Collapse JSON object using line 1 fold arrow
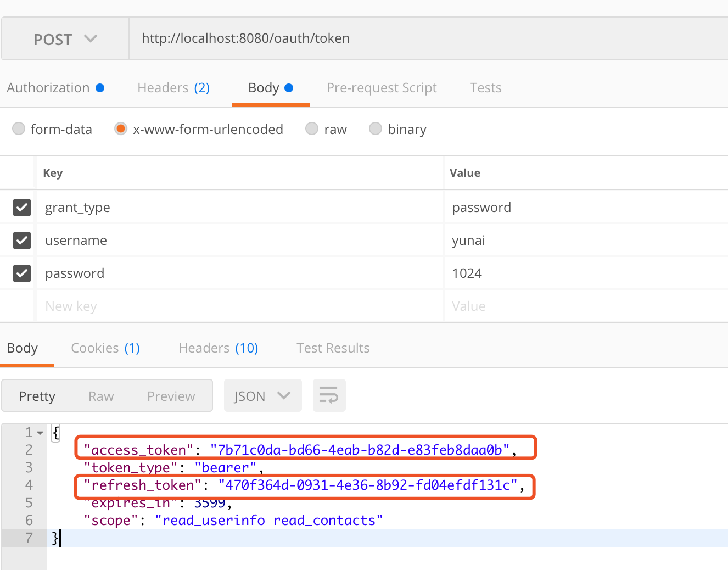Screen dimensions: 728x570 [40, 433]
